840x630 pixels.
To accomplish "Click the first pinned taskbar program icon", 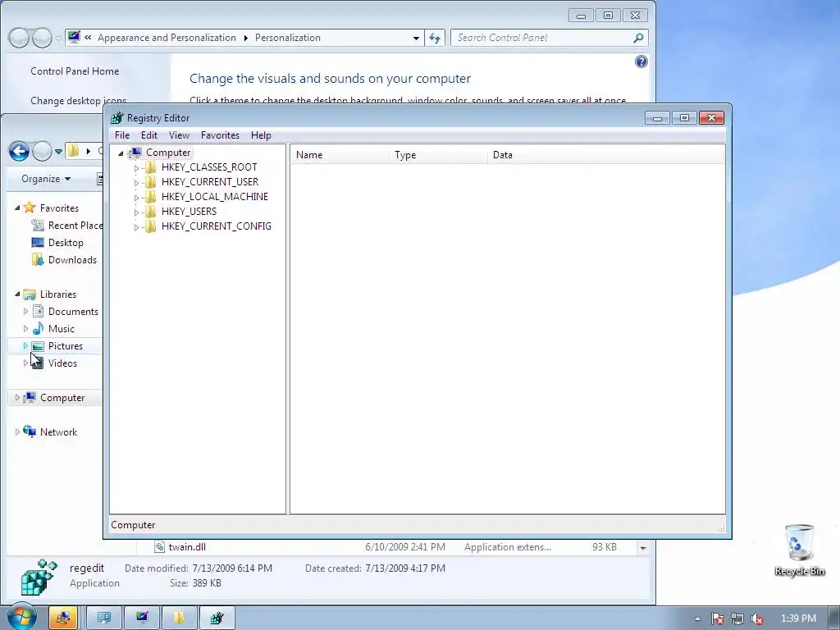I will point(63,619).
